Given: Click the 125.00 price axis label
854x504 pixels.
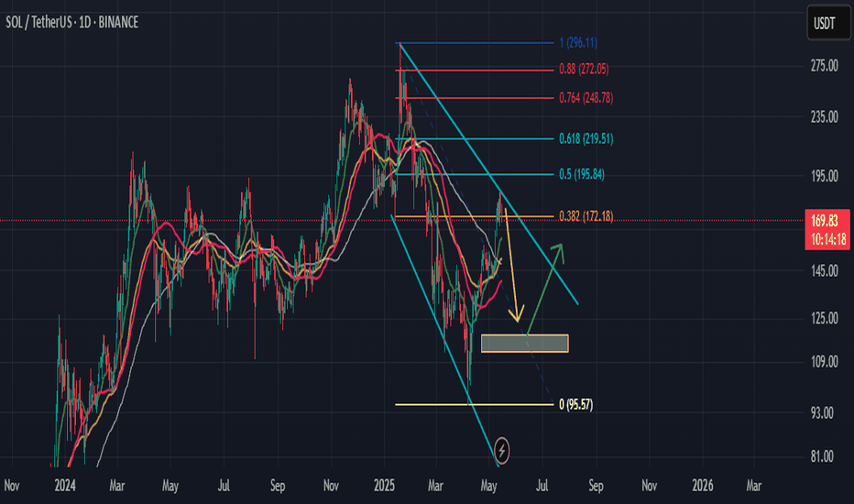Looking at the screenshot, I should tap(824, 318).
